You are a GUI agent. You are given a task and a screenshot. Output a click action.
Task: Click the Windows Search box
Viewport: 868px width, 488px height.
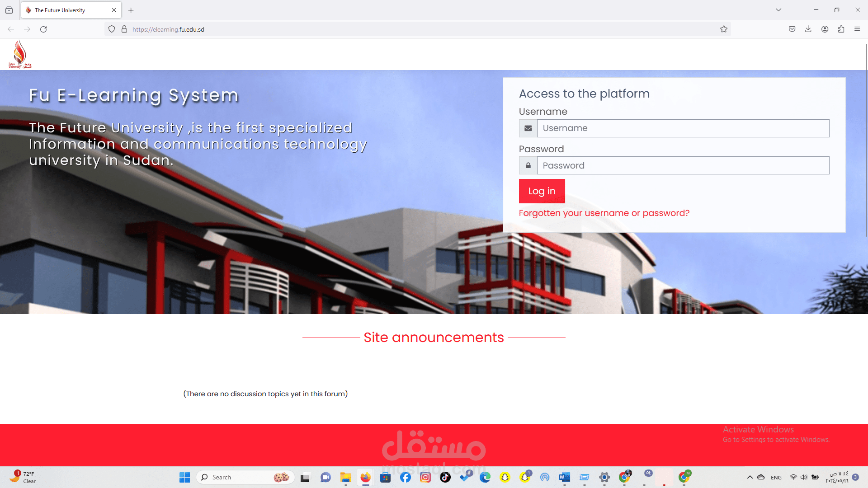coord(244,477)
